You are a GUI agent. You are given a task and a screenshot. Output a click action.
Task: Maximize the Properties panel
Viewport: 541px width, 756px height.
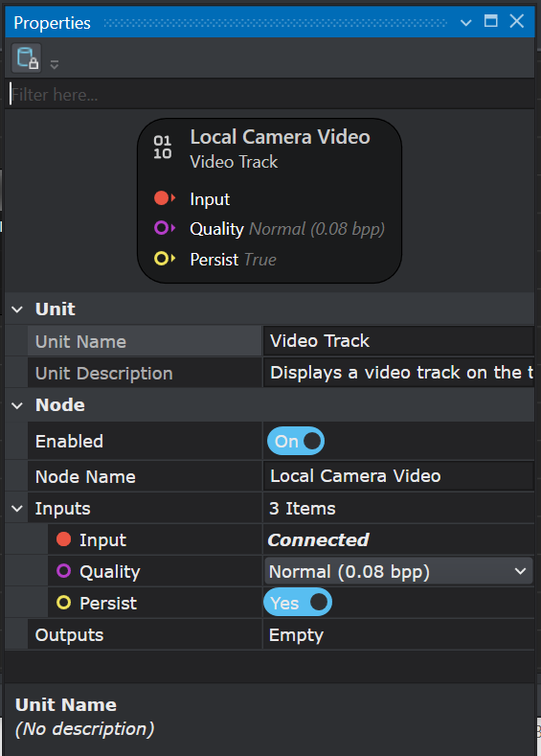click(491, 21)
